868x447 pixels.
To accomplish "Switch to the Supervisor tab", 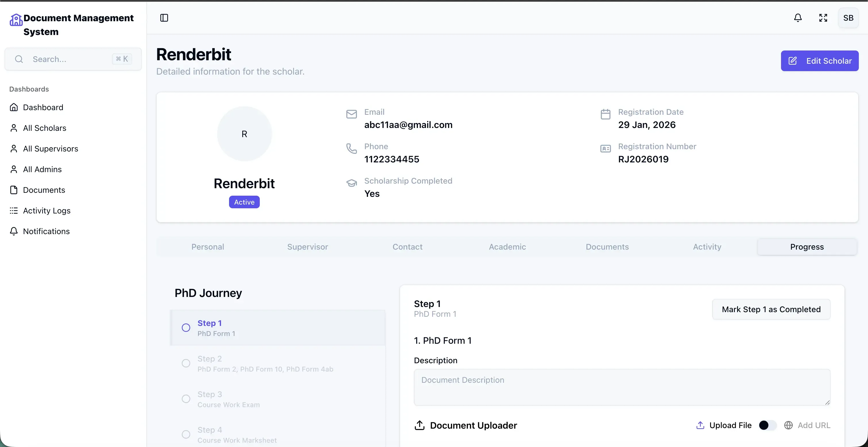I will coord(307,247).
